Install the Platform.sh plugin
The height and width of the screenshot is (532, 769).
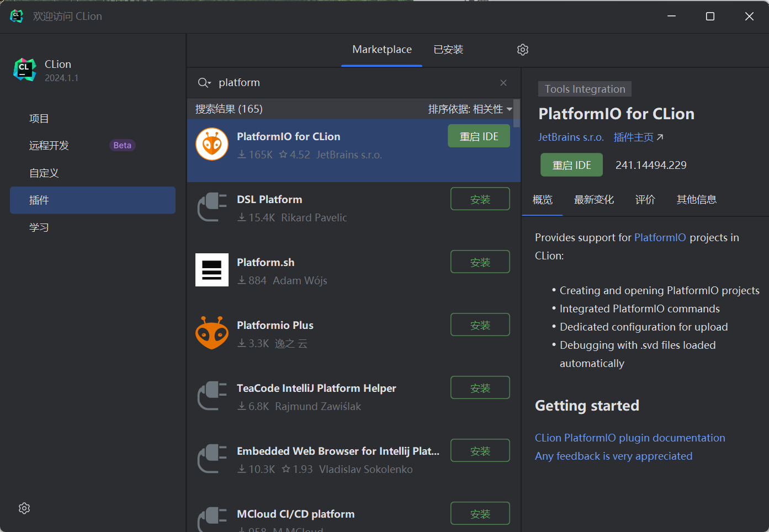pos(480,262)
